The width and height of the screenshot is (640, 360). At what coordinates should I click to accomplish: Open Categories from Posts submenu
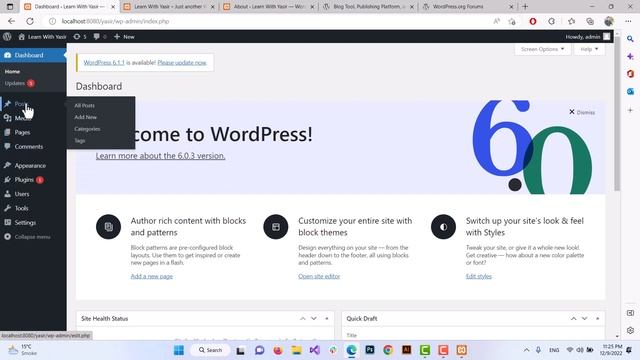tap(87, 129)
